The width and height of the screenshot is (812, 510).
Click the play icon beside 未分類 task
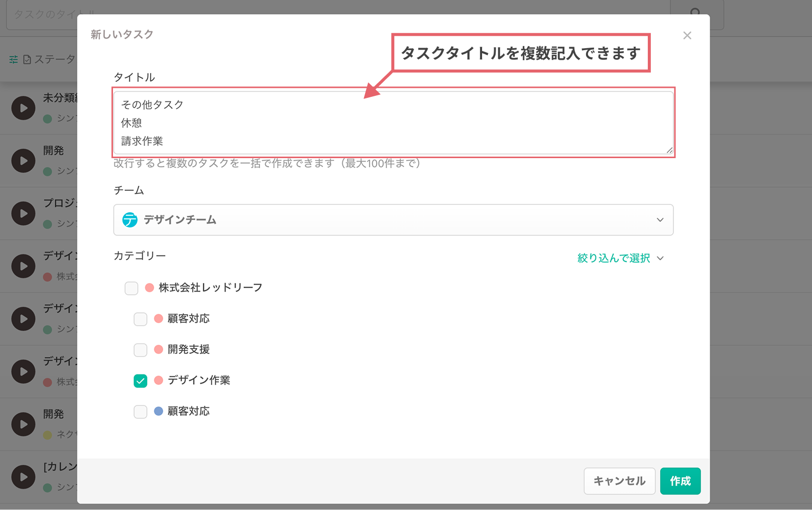pos(23,108)
